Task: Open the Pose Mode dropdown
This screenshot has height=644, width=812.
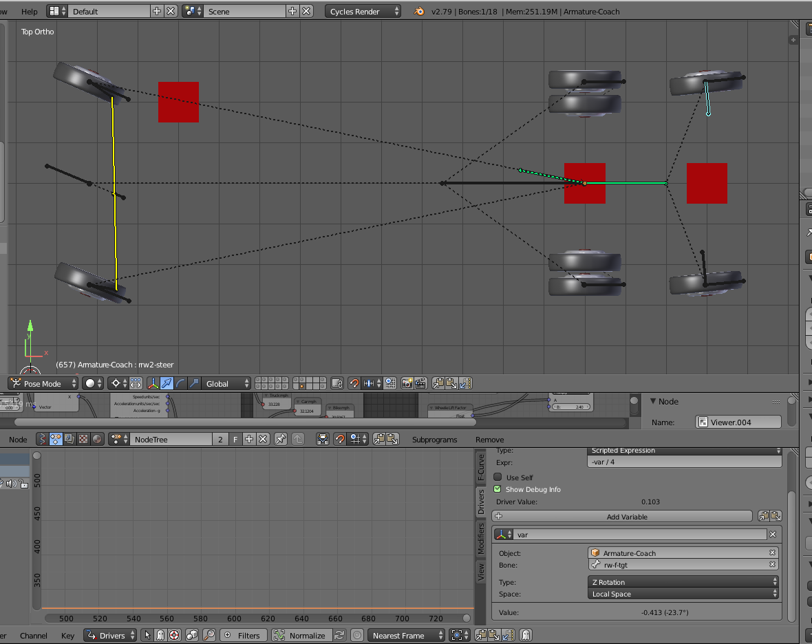Action: 43,384
